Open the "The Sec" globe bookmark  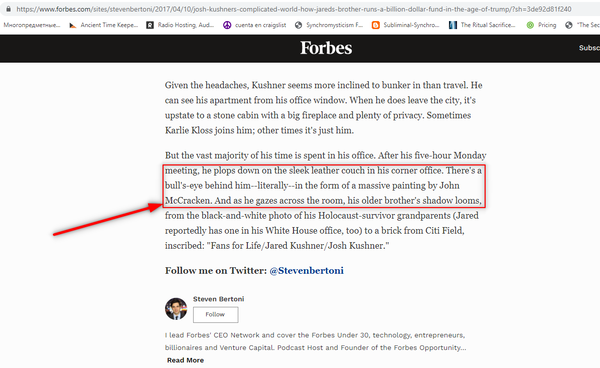click(569, 25)
